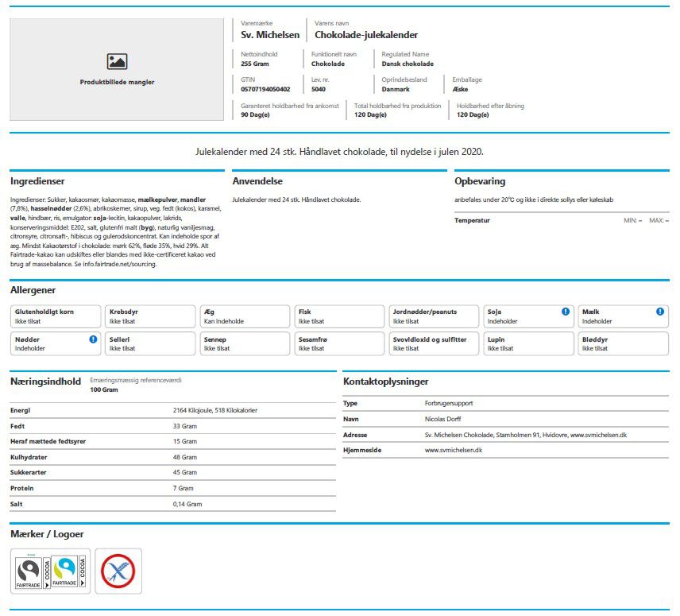The image size is (680, 616).
Task: Click the Funktionelt navn value Chokolade
Action: [328, 64]
